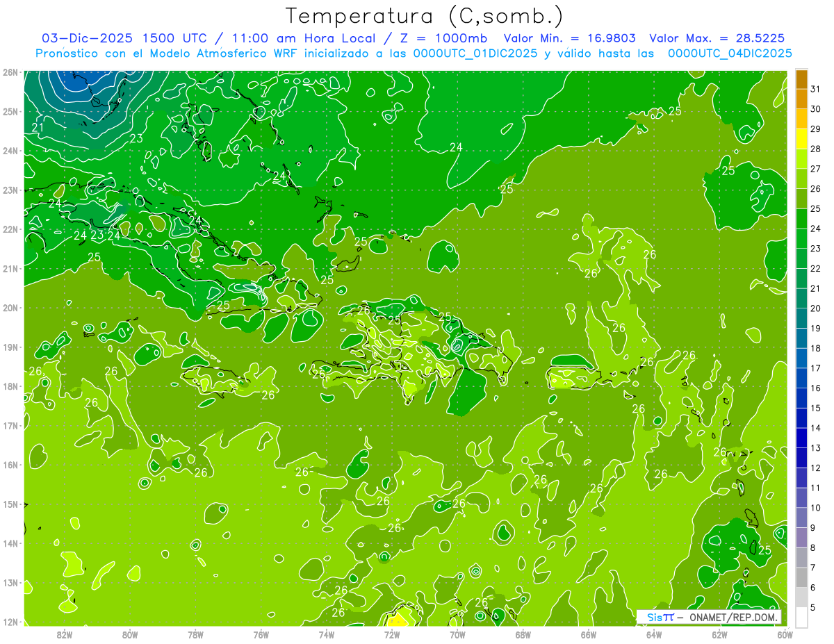Click the '14N' latitude label
834x644 pixels.
tap(10, 543)
